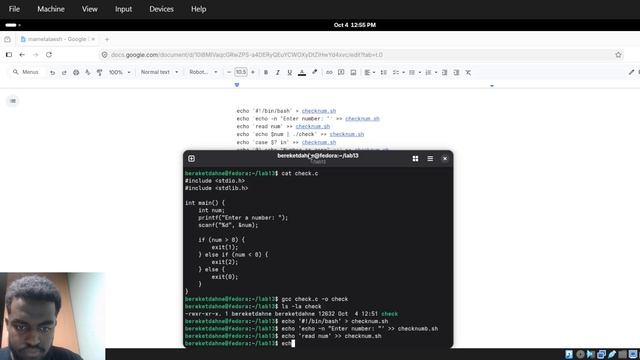
Task: Clear formatting with the toolbar icon
Action: (x=468, y=72)
